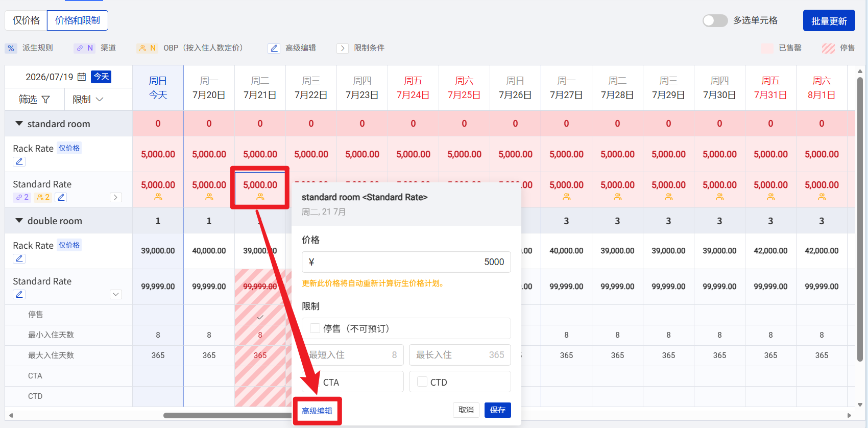Click the edit pencil under double room Rack Rate

tap(19, 258)
